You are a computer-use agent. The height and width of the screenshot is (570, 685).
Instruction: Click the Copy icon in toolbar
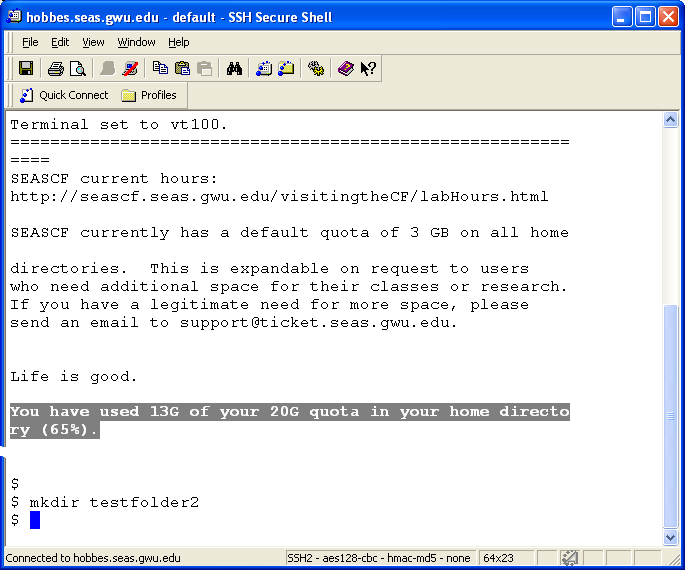[x=161, y=69]
